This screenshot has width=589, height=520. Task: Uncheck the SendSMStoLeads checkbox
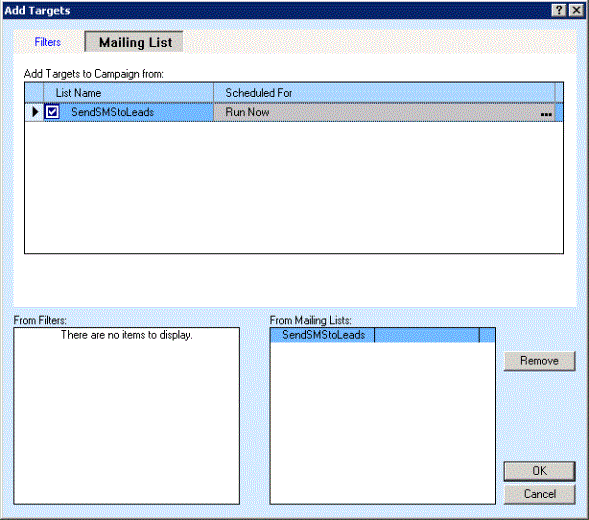pos(52,112)
